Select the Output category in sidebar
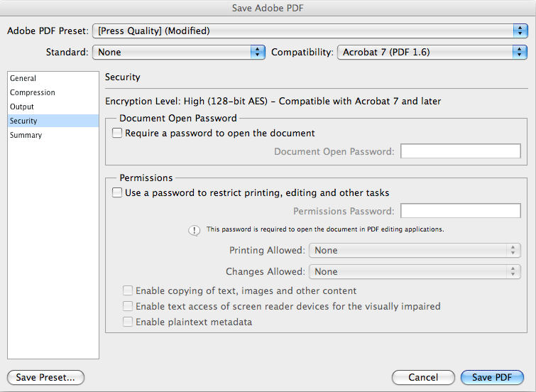Viewport: 536px width, 392px height. pos(53,107)
